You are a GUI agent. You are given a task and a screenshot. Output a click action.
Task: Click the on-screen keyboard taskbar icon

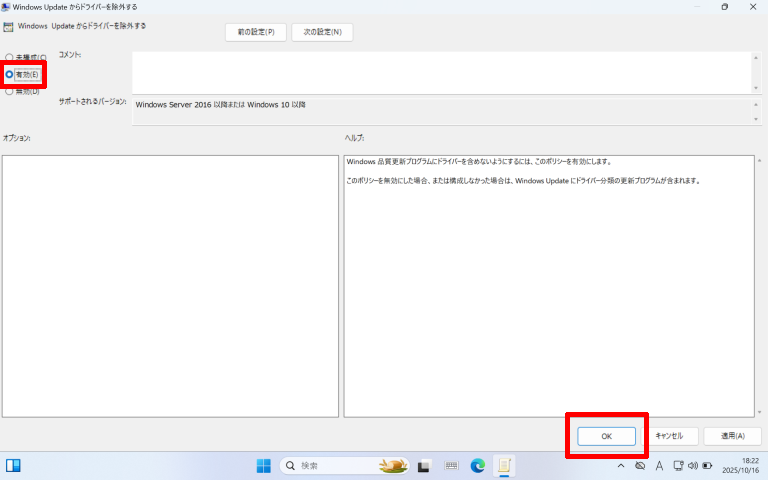[451, 466]
